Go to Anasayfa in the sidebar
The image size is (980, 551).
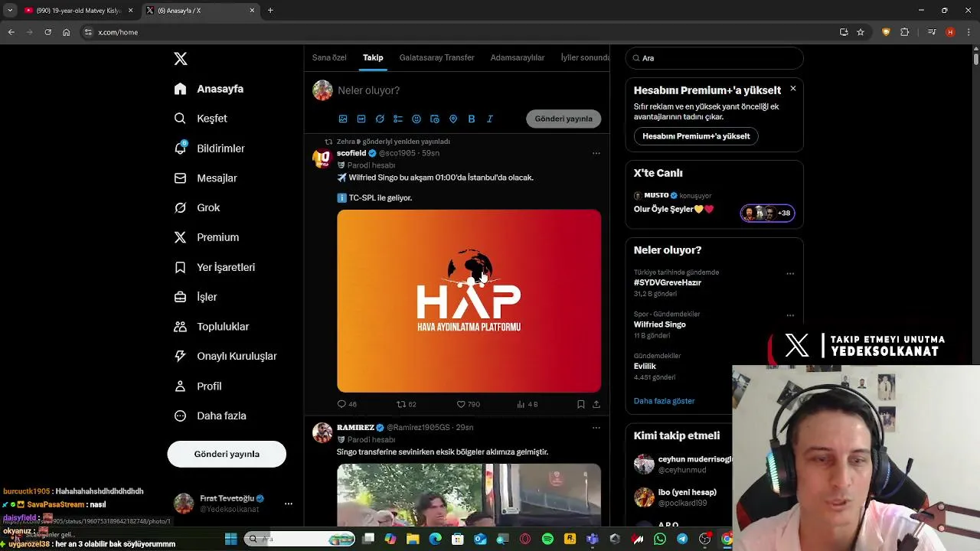point(209,89)
